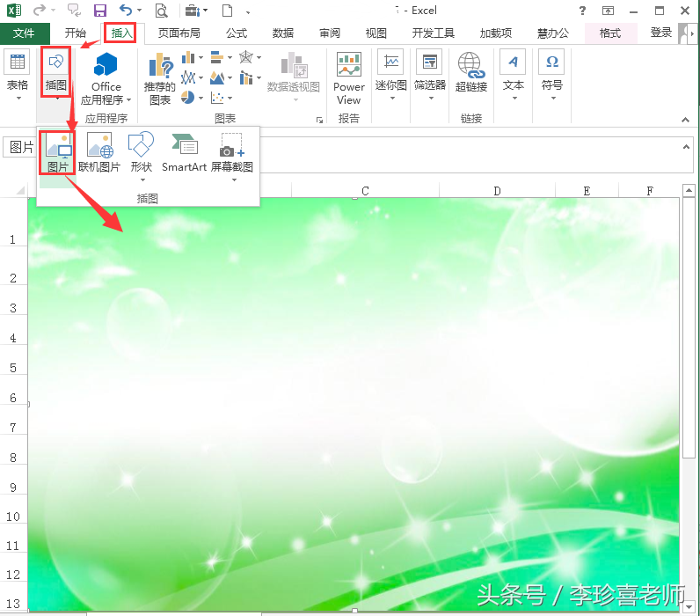The height and width of the screenshot is (616, 700).
Task: Expand Undo history dropdown arrow
Action: coord(139,11)
